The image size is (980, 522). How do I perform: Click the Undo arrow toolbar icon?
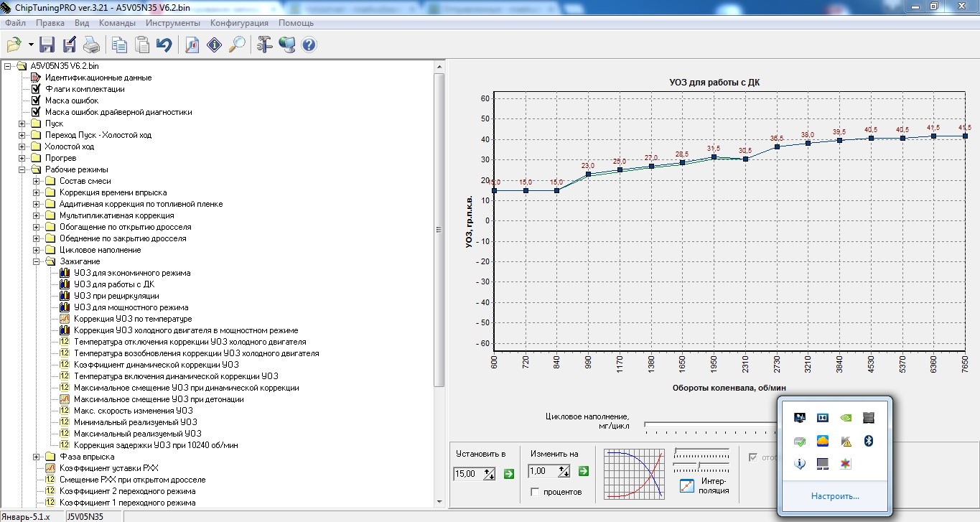[x=164, y=45]
